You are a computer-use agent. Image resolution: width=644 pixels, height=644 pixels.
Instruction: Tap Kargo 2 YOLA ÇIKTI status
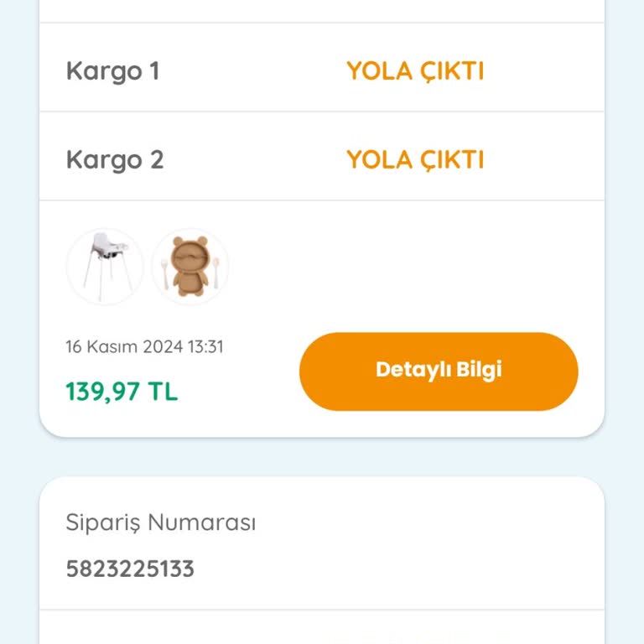tap(415, 160)
